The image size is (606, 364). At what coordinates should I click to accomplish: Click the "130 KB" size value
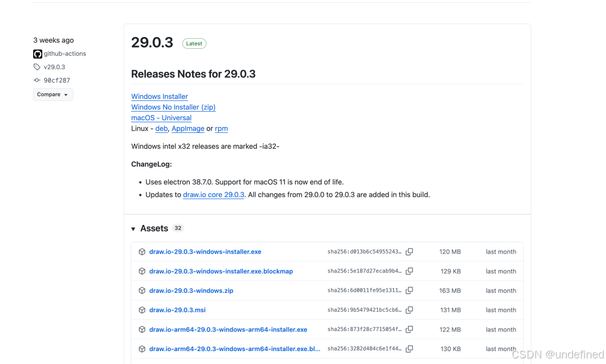pyautogui.click(x=451, y=349)
